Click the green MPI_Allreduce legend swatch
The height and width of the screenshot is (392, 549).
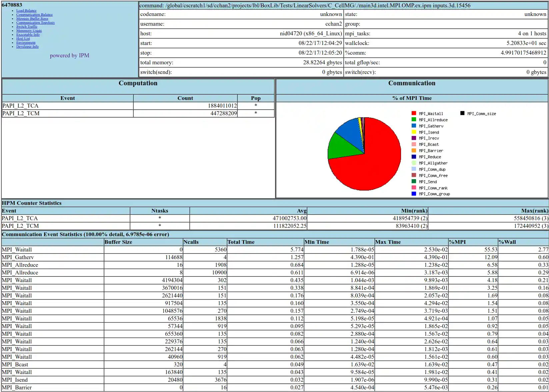coord(414,120)
